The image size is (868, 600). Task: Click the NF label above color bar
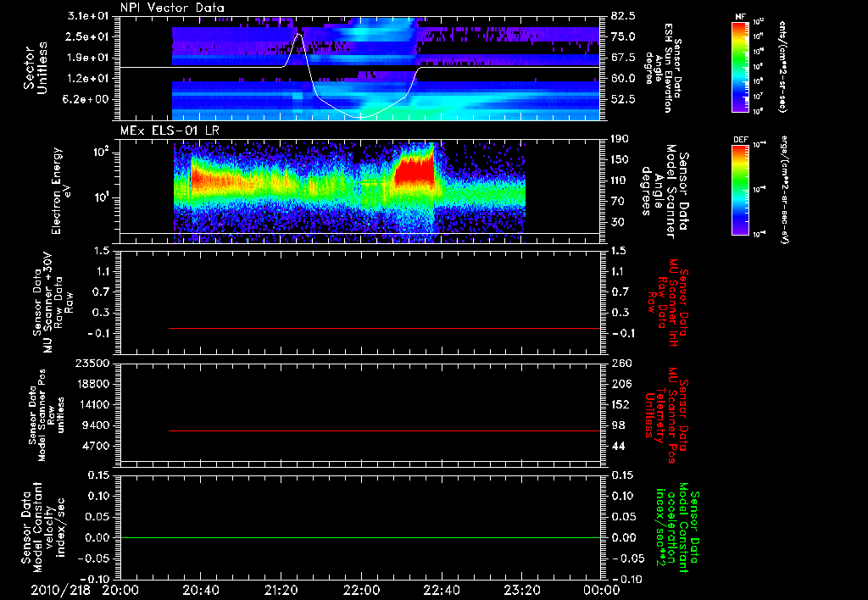pos(741,17)
